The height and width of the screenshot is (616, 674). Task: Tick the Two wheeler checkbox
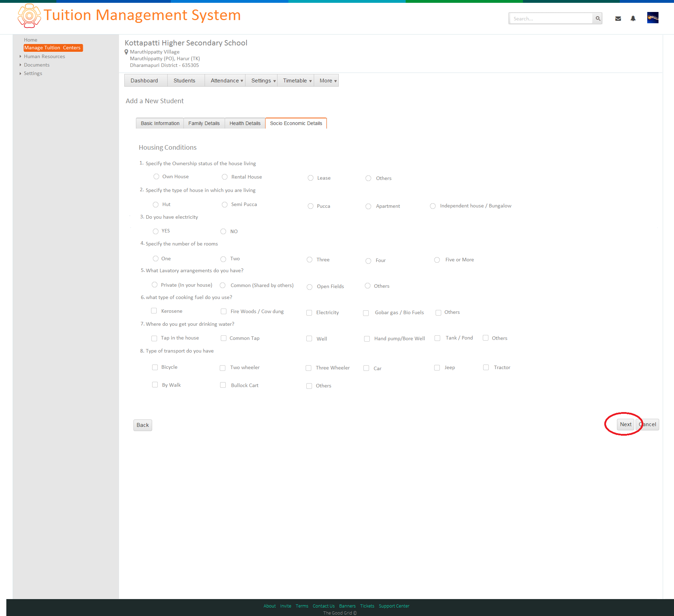223,368
